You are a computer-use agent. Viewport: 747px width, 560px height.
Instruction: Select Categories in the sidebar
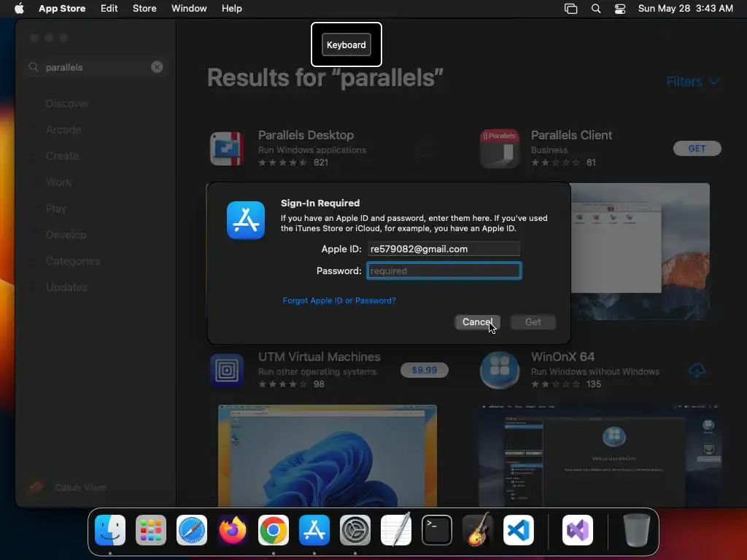(73, 261)
